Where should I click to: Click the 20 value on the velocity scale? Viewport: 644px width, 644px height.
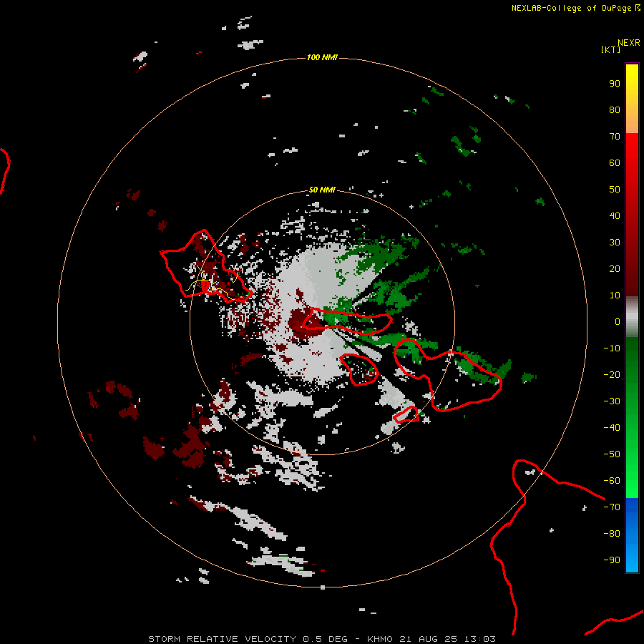[615, 268]
